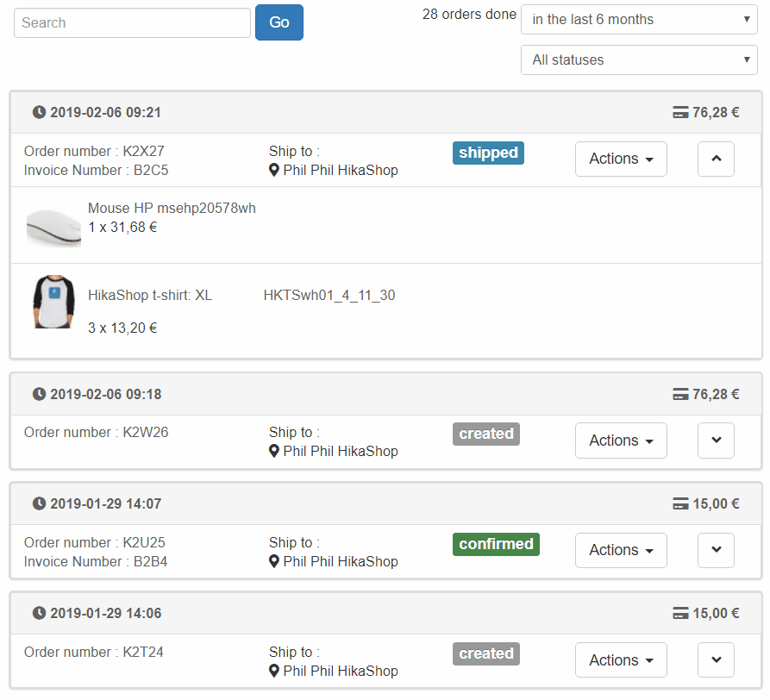Click the 76,28 € total of order K2W26
The height and width of the screenshot is (700, 770).
716,394
